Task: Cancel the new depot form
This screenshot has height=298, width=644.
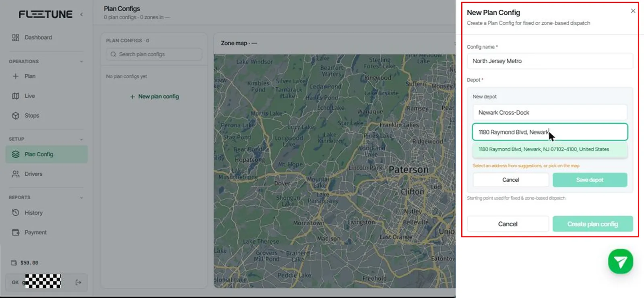Action: (511, 180)
